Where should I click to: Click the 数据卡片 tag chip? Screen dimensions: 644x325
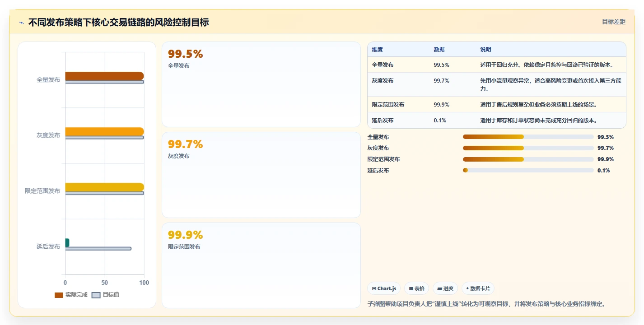478,288
